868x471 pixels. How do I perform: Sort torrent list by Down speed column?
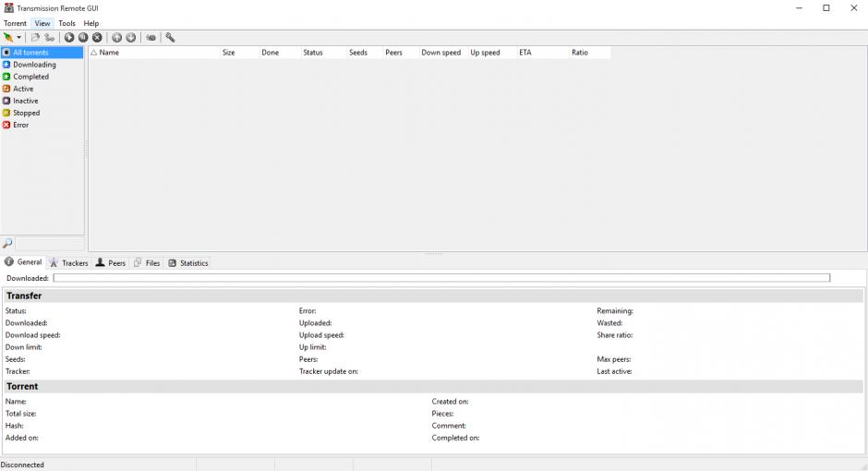pyautogui.click(x=440, y=53)
